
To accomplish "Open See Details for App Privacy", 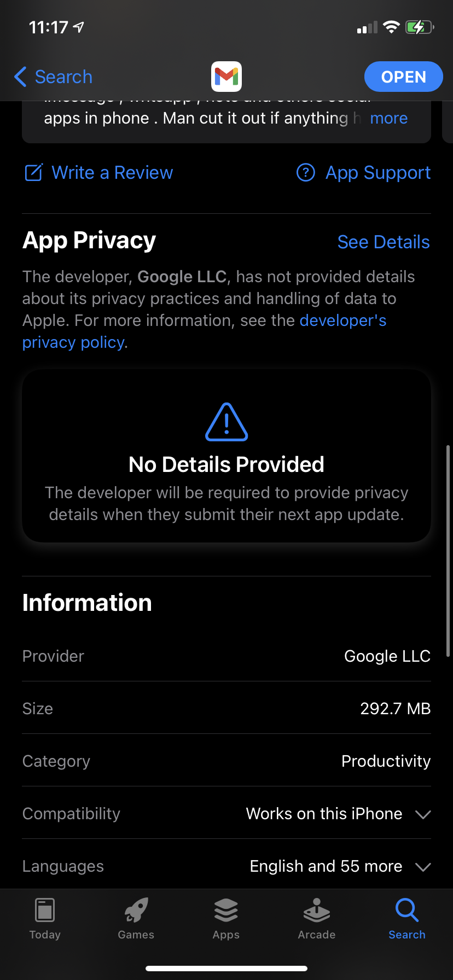I will pos(384,242).
